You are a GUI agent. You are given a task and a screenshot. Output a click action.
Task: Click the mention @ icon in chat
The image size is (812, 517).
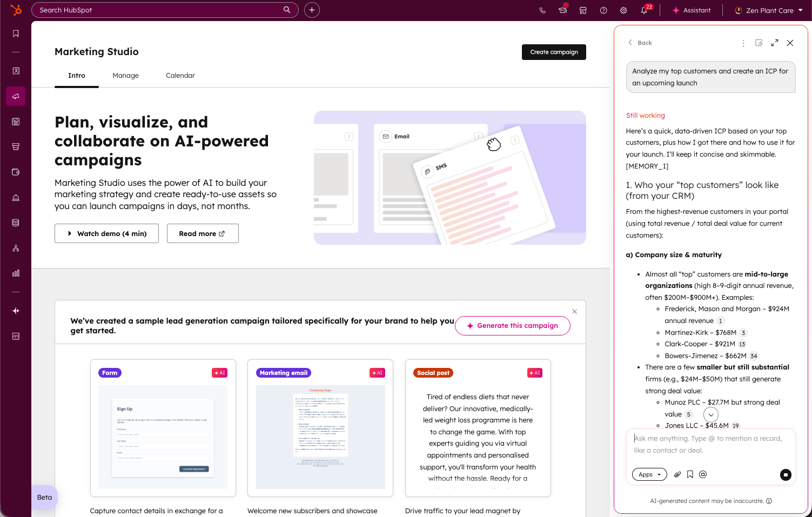[703, 474]
